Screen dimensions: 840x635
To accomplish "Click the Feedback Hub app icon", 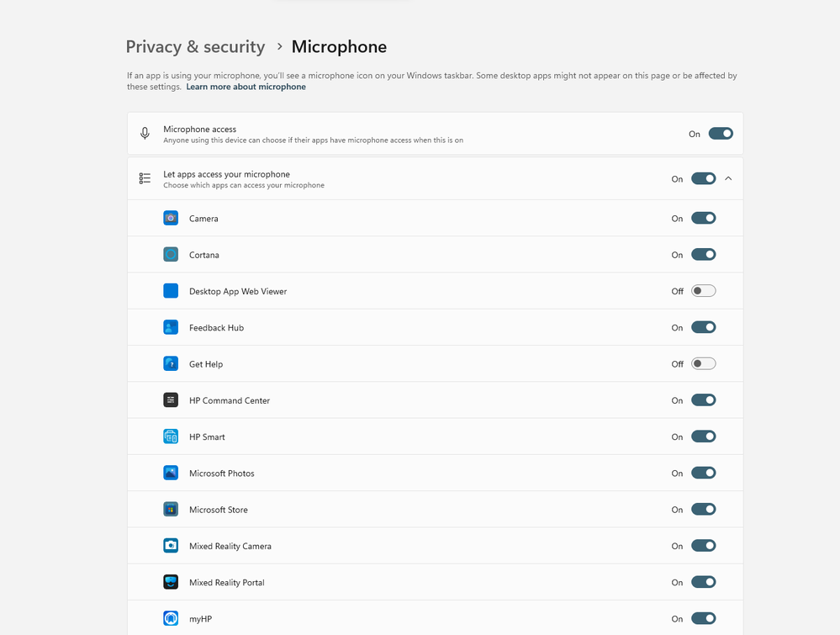I will (x=171, y=327).
